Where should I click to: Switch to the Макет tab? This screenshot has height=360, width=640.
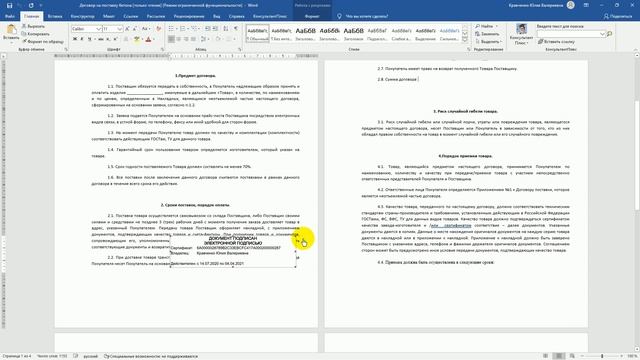109,16
